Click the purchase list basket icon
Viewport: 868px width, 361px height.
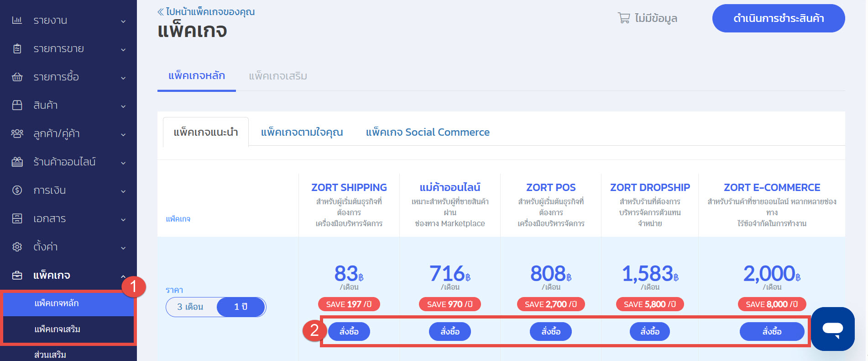pyautogui.click(x=17, y=77)
